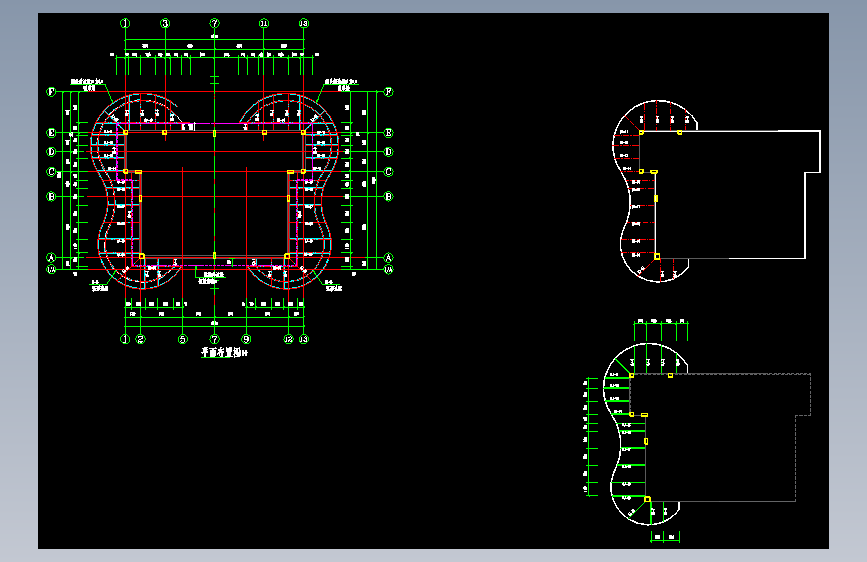Select axis bubble F left of the plan
This screenshot has width=867, height=562.
pos(51,92)
